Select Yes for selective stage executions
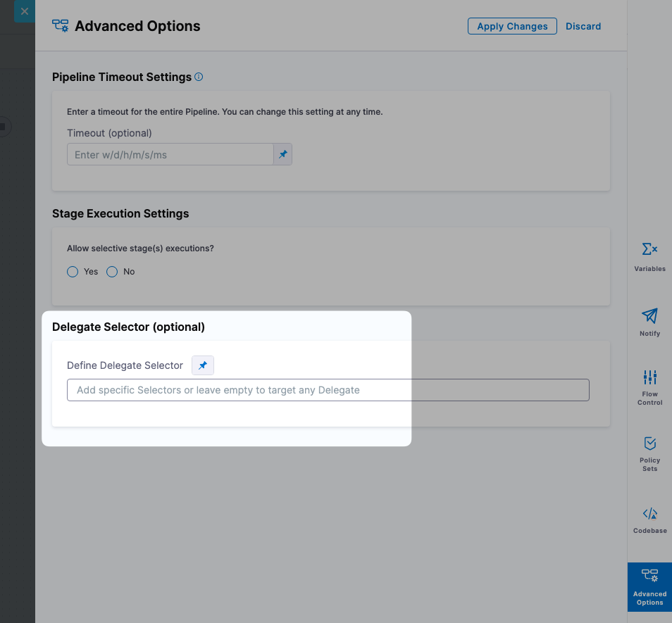The image size is (672, 623). [x=73, y=272]
